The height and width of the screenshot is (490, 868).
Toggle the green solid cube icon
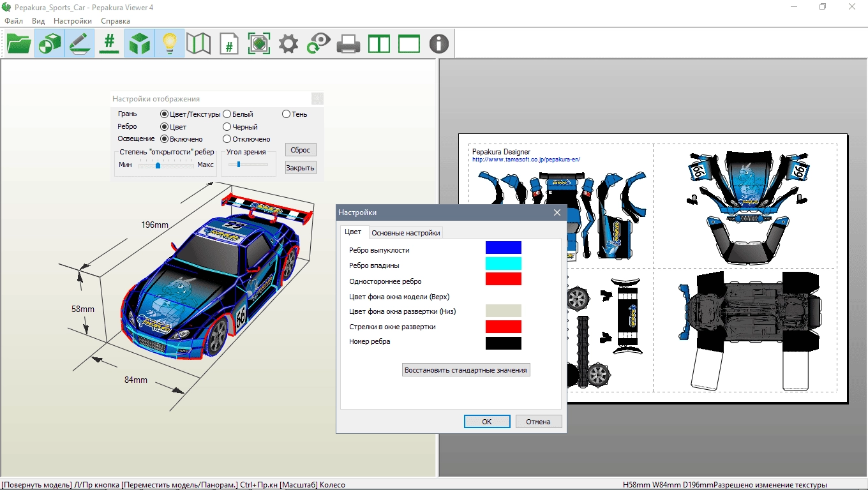coord(139,43)
